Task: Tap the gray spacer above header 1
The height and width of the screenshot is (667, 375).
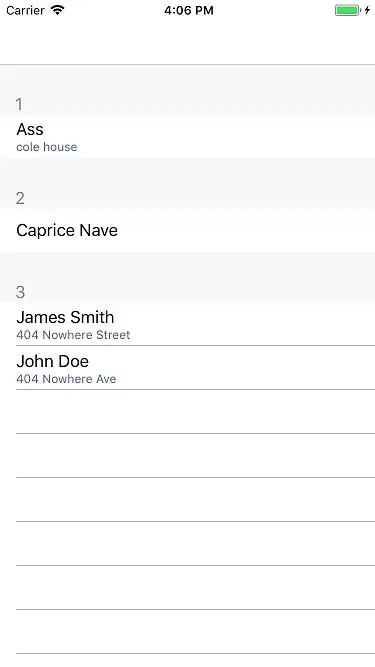Action: (x=188, y=80)
